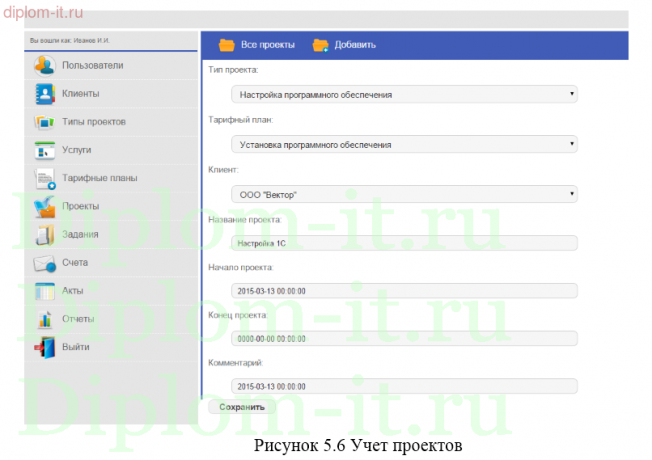Click the 'Вы вошли как: Иванов И.И.' text

(70, 41)
